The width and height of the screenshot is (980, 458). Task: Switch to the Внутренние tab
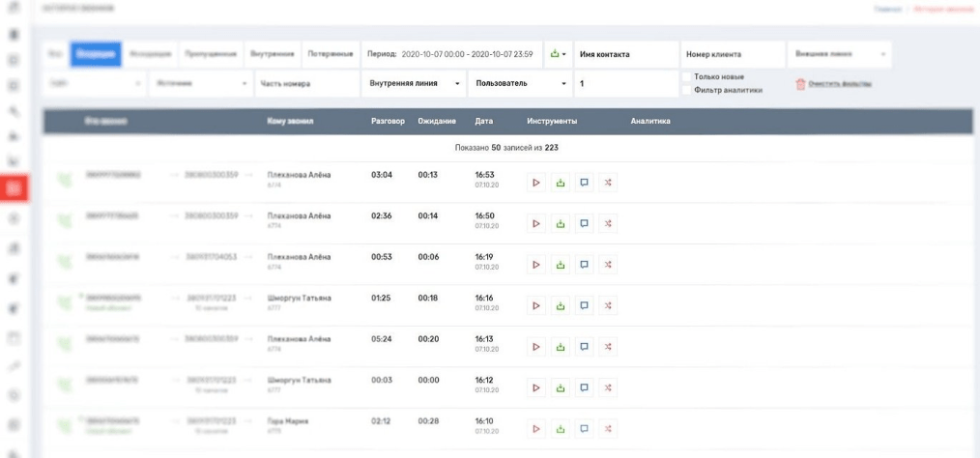click(x=272, y=54)
